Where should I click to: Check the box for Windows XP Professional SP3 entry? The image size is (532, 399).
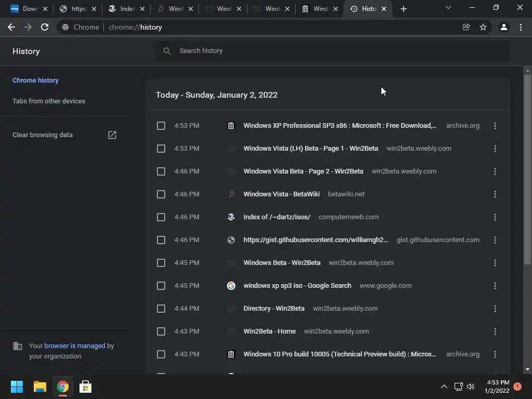point(161,126)
